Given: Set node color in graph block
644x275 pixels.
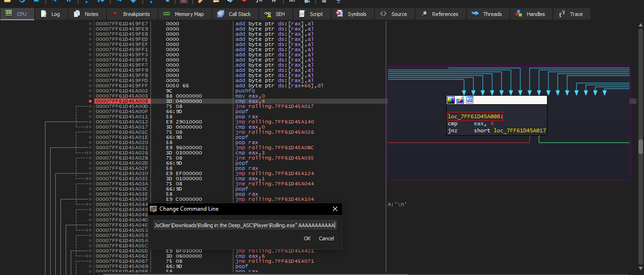Looking at the screenshot, I should pos(451,99).
